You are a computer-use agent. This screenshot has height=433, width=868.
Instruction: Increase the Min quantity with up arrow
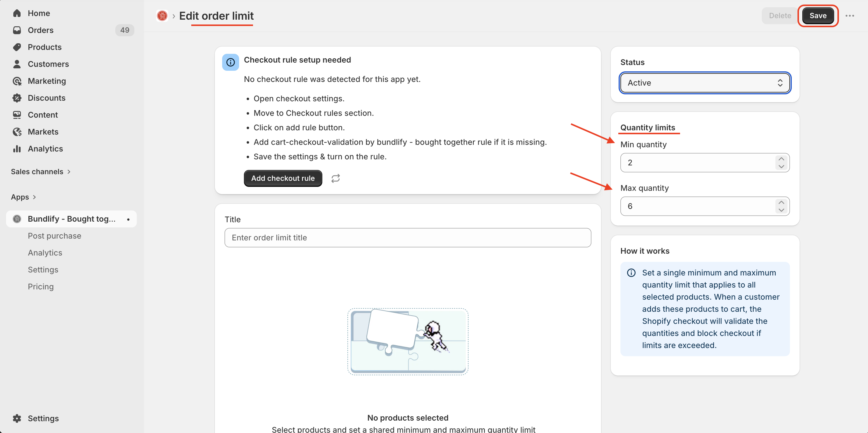click(x=781, y=159)
